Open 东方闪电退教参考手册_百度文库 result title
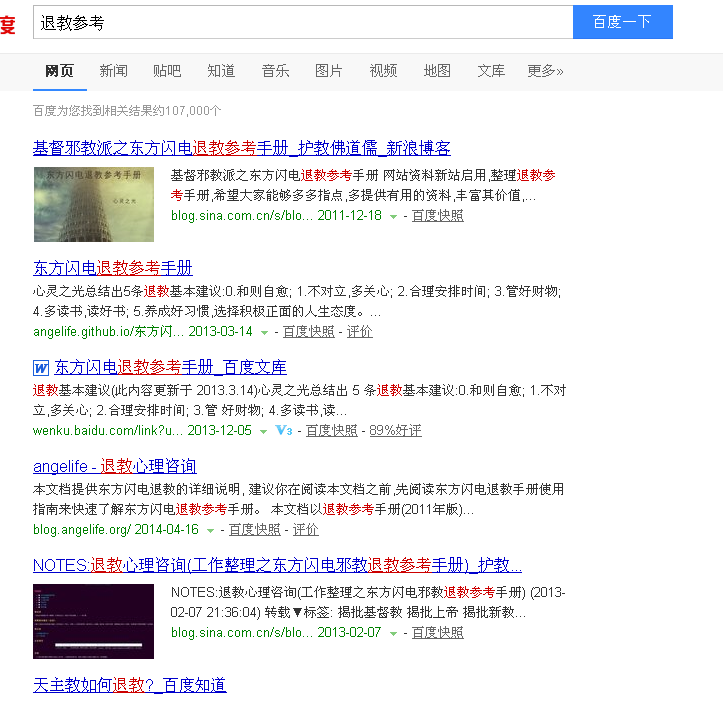 170,367
